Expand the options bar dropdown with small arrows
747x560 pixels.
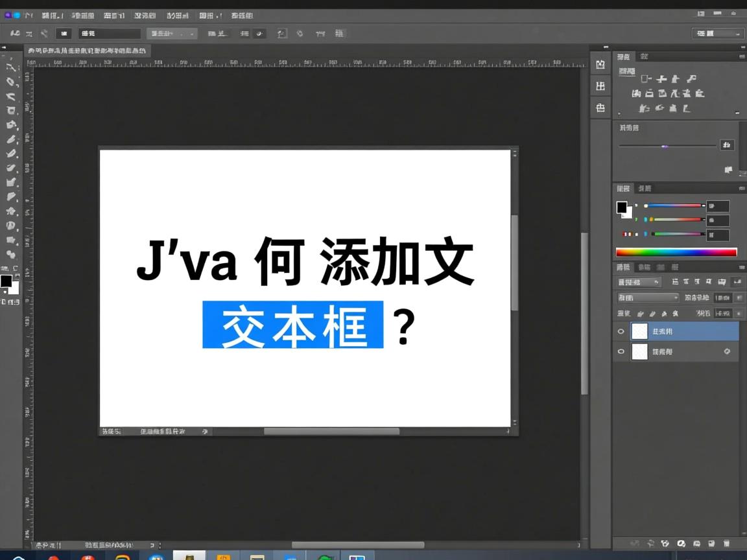(172, 34)
